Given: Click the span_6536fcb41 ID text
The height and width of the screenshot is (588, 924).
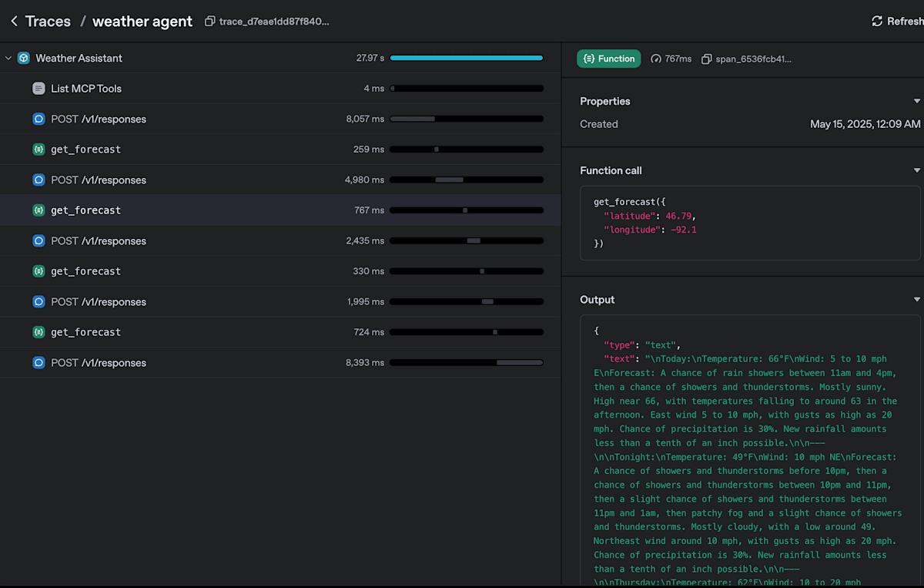Looking at the screenshot, I should (754, 59).
